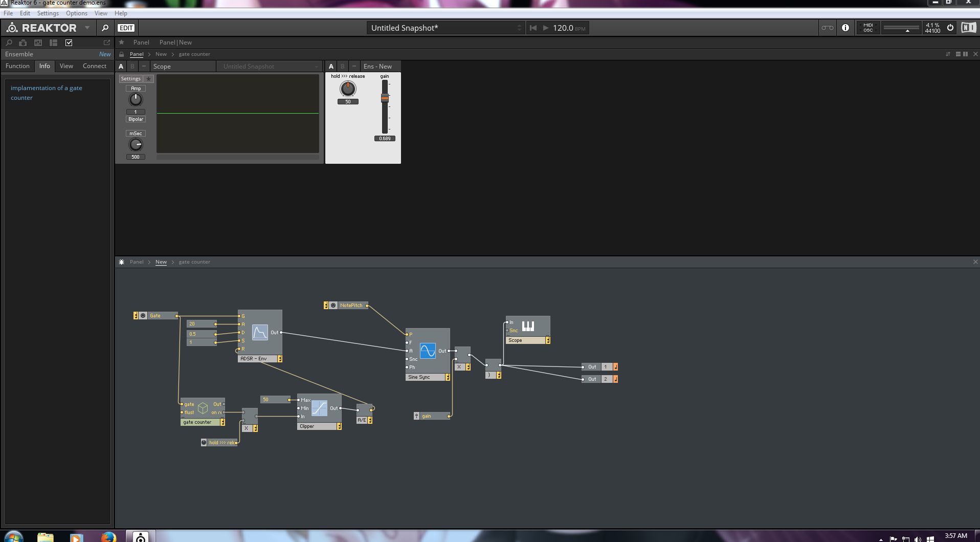Viewport: 980px width, 542px height.
Task: Select the vertical split view icon
Action: pos(965,54)
